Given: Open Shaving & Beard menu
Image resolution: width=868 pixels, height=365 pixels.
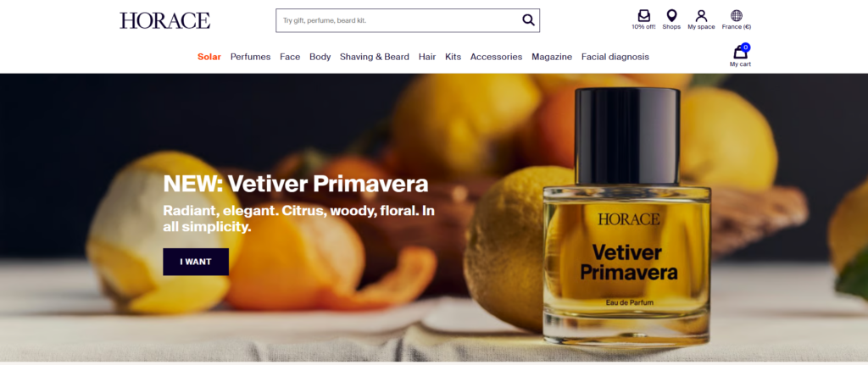Looking at the screenshot, I should pyautogui.click(x=375, y=57).
